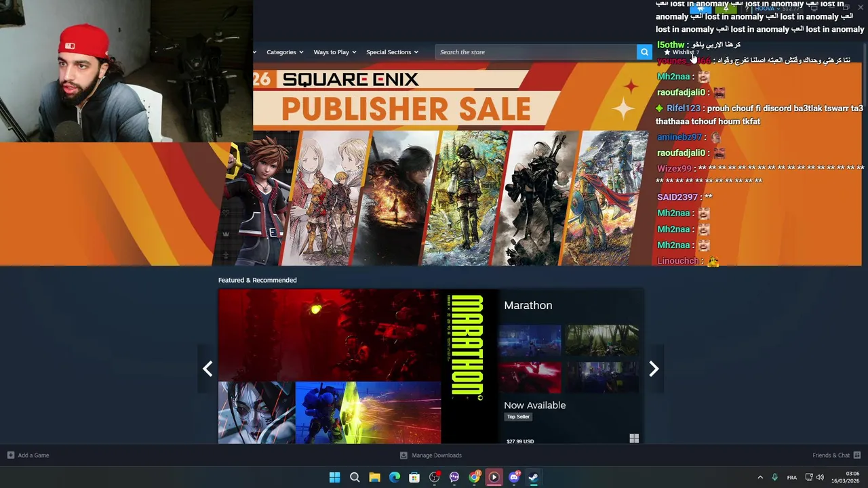868x488 pixels.
Task: View the forest Marathon screenshot thumbnail
Action: point(602,341)
